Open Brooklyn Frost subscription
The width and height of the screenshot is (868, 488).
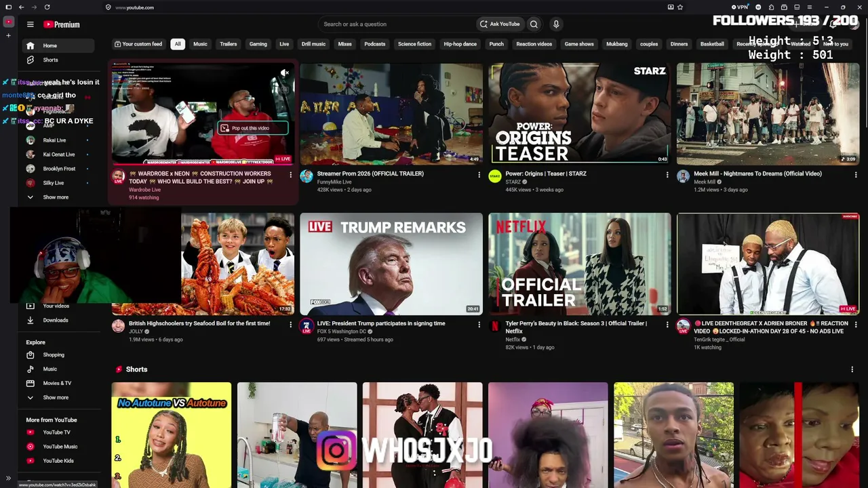coord(60,169)
